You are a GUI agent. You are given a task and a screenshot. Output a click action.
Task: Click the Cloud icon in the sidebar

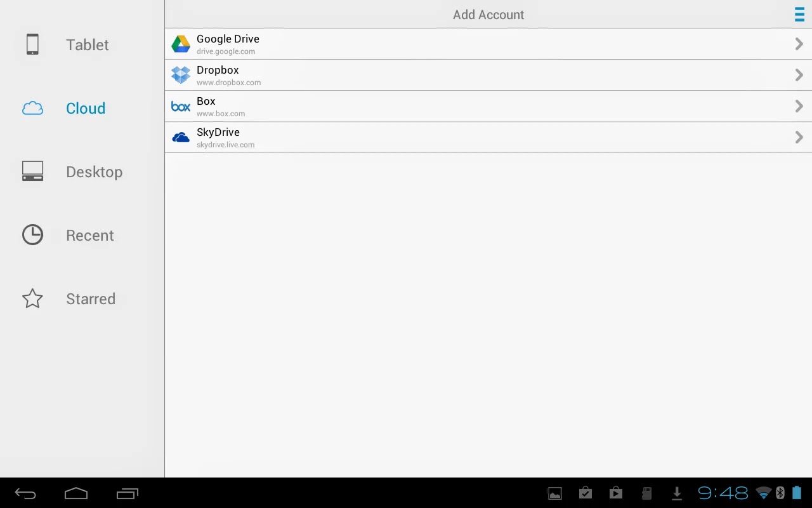coord(32,108)
